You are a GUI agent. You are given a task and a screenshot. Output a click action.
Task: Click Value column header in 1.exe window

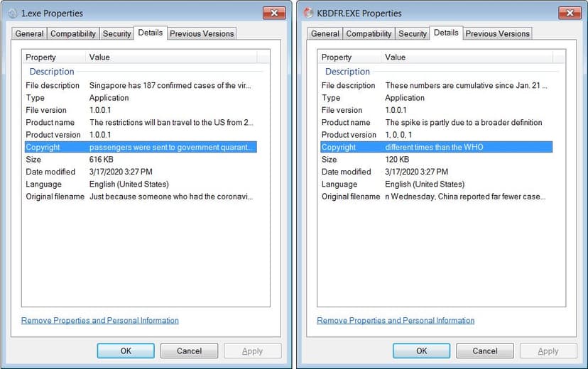coord(171,57)
